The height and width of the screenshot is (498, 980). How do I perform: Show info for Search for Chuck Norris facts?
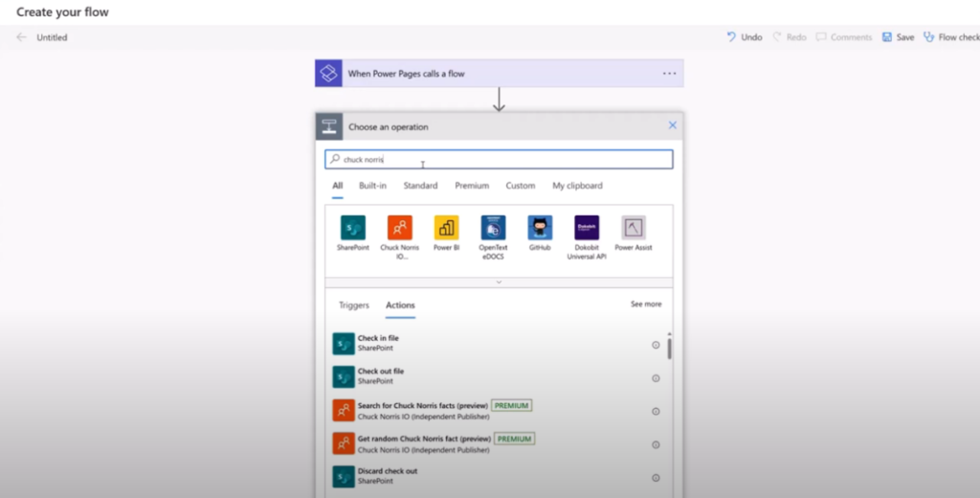click(656, 411)
